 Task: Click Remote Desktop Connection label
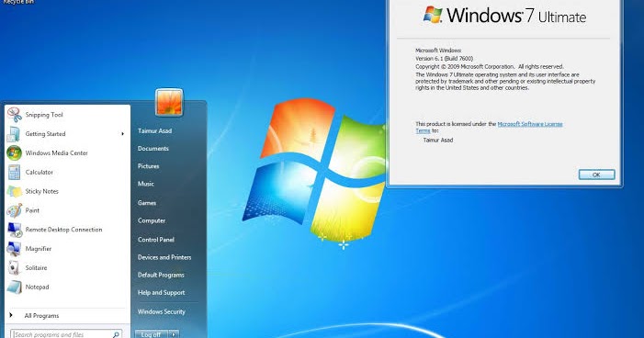[63, 230]
